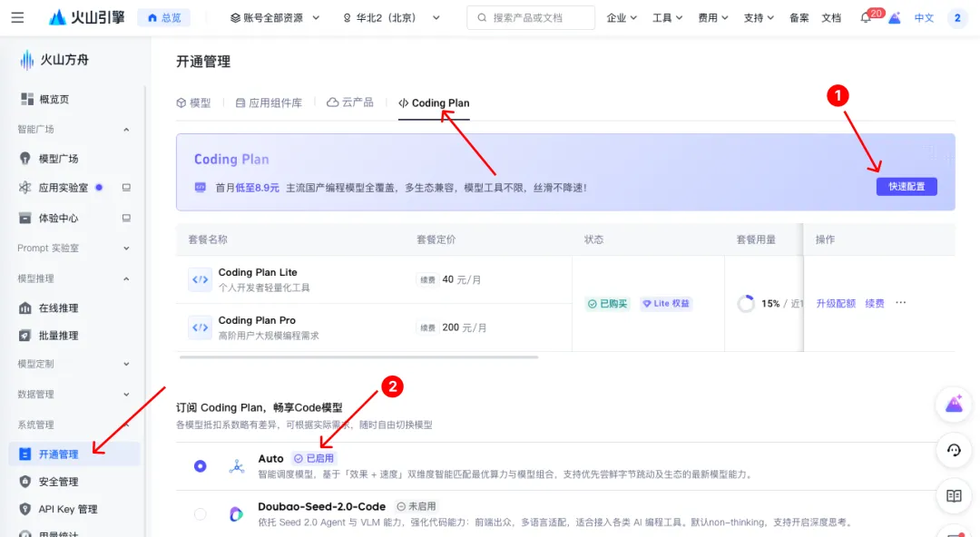Viewport: 980px width, 537px height.
Task: Click the horizontal scrollbar under the plan table
Action: (x=358, y=357)
